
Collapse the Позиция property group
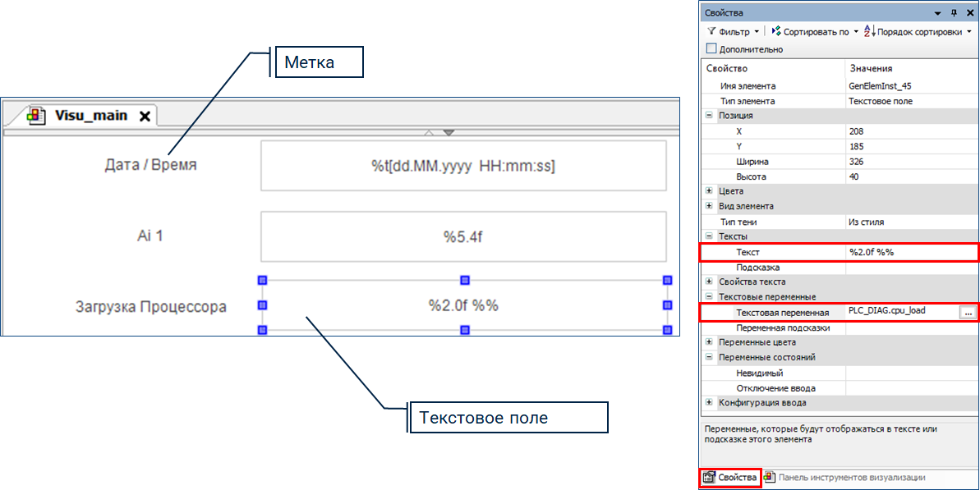(709, 116)
